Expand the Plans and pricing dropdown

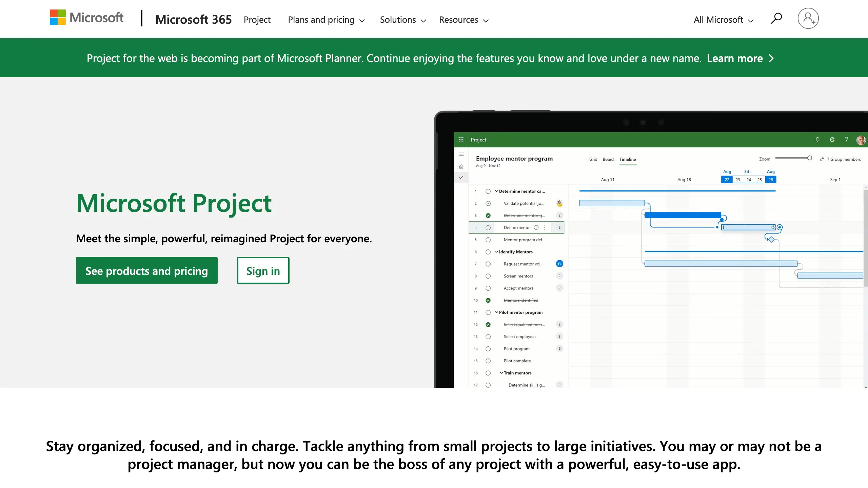tap(326, 20)
